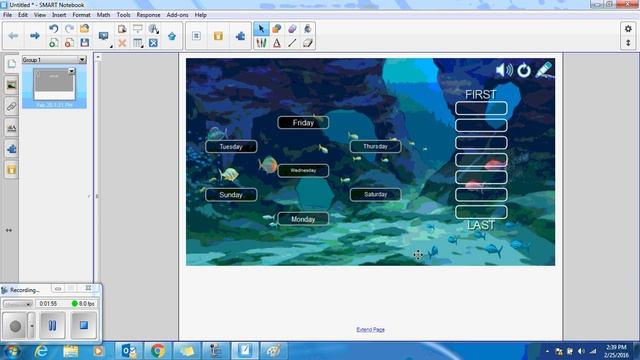Mute the activity sound speaker icon
This screenshot has width=640, height=360.
504,70
